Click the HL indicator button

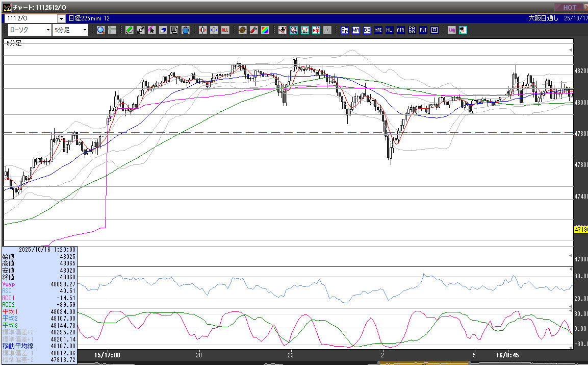click(389, 30)
